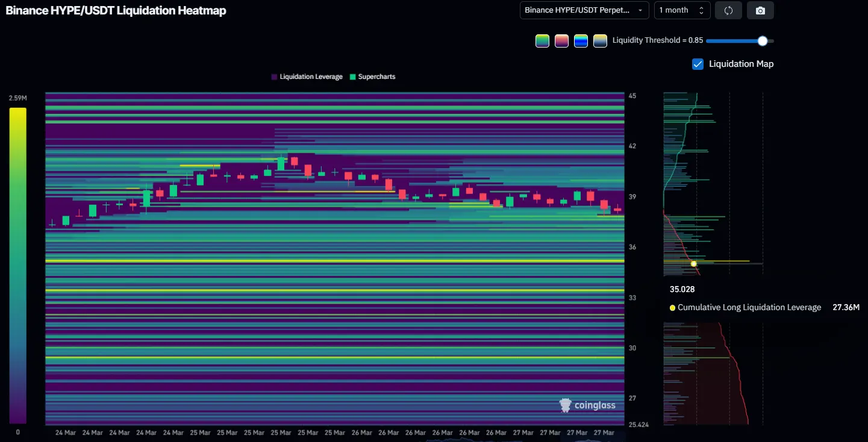Click the Liquidation Map label text
Viewport: 868px width, 442px height.
tap(741, 64)
